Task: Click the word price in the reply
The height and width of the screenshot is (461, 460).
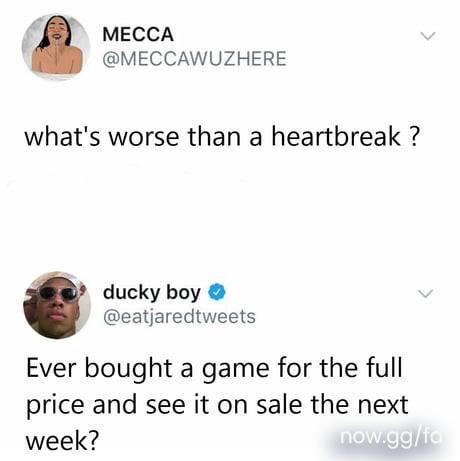Action: click(55, 406)
